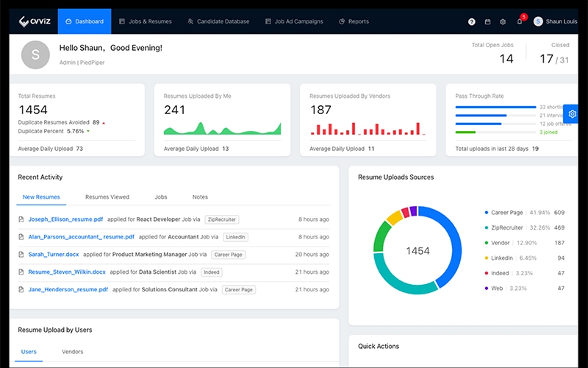Click the LinkedIn source tag on Alan_Parsons row
The height and width of the screenshot is (368, 588).
(235, 237)
